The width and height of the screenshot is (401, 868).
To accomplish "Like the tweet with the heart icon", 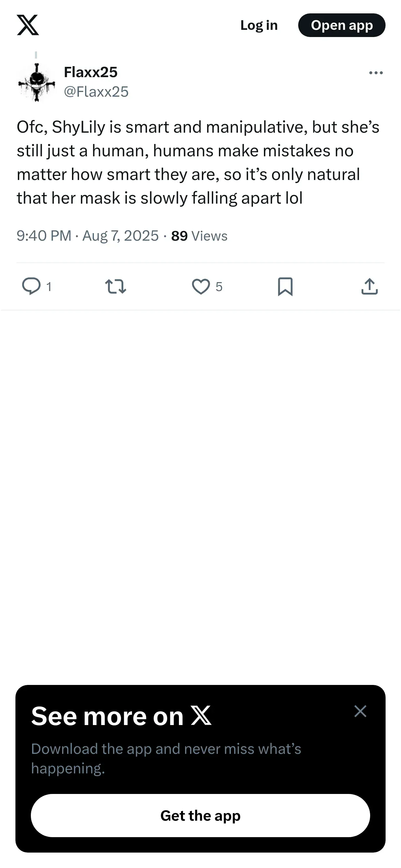I will pyautogui.click(x=201, y=287).
